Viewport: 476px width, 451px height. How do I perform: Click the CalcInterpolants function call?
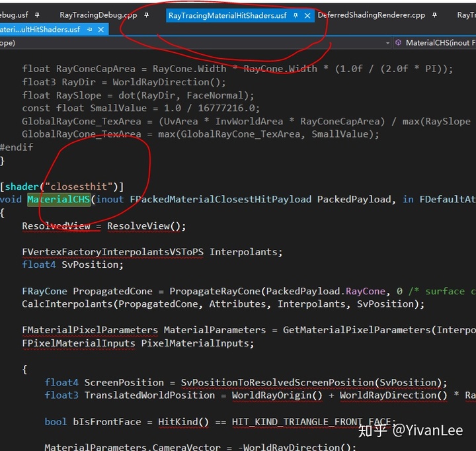coord(67,304)
